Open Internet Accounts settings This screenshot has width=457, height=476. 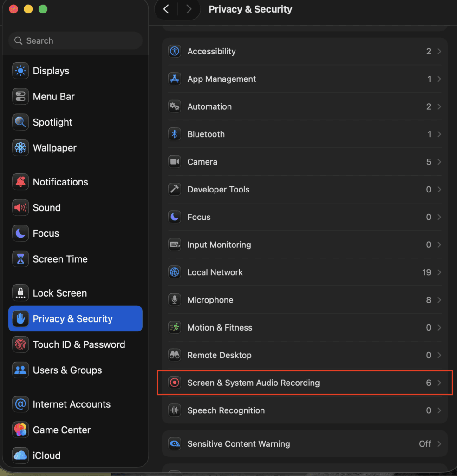[x=72, y=404]
